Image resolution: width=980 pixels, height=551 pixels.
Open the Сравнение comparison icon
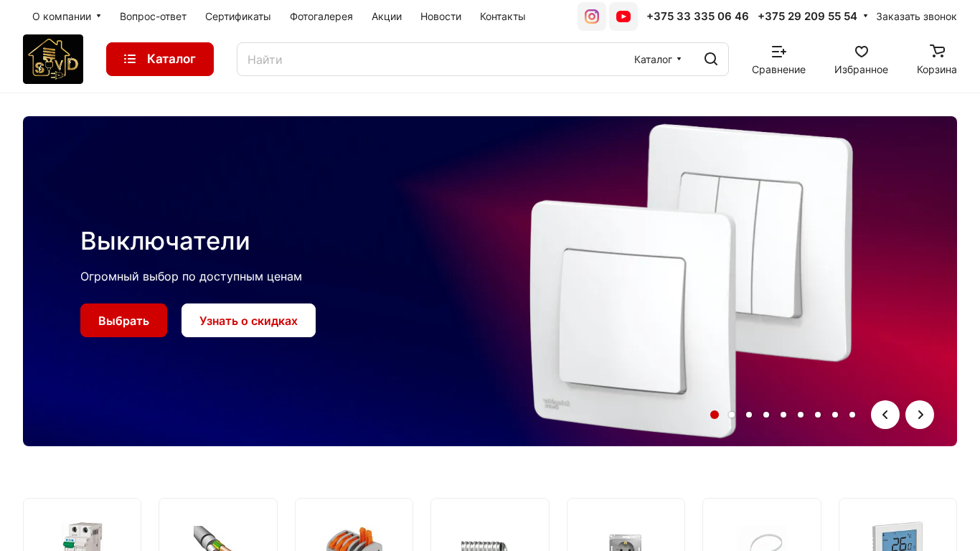tap(778, 52)
